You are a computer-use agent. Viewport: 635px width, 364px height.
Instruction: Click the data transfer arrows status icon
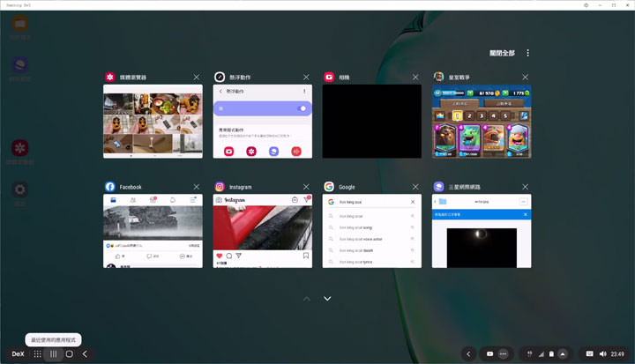[529, 354]
